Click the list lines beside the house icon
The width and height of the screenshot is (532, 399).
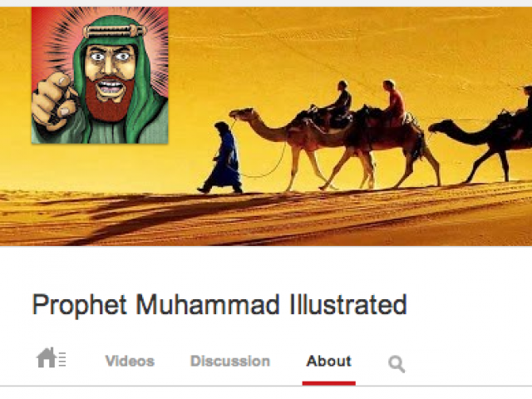click(x=62, y=359)
